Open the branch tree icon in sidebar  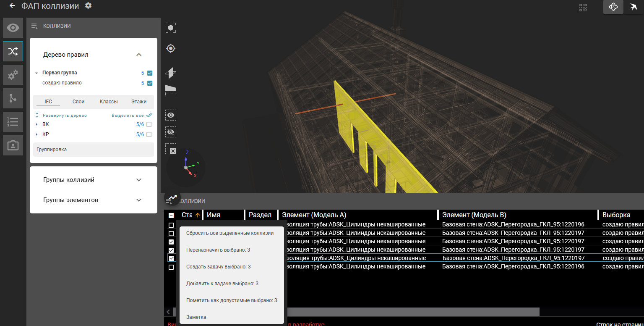pyautogui.click(x=13, y=98)
